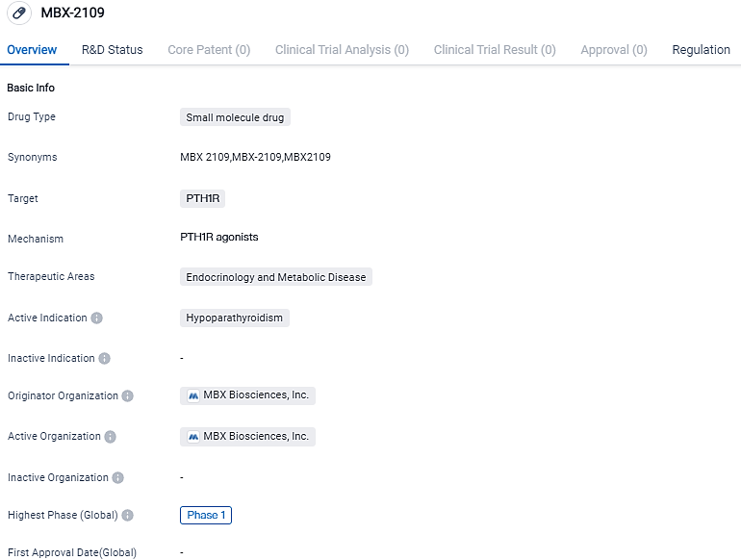Click MBX logo in Originator Organization tag
The image size is (741, 560).
coord(193,395)
